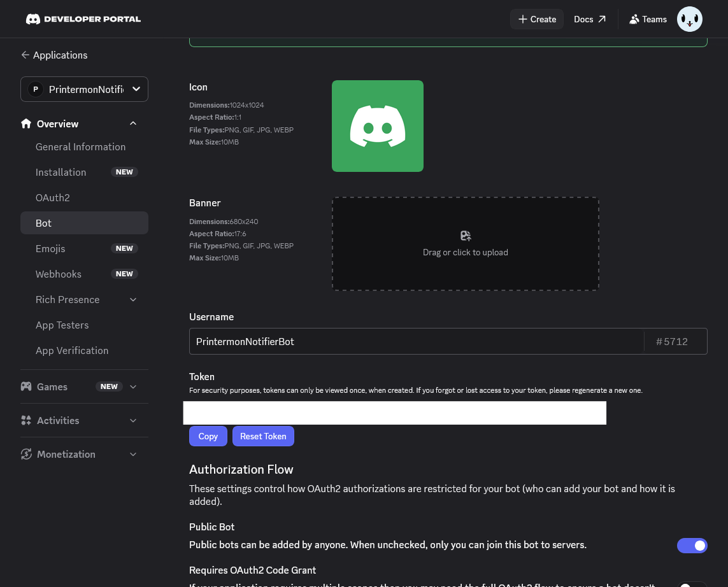728x587 pixels.
Task: Click the green bot icon image
Action: [377, 126]
